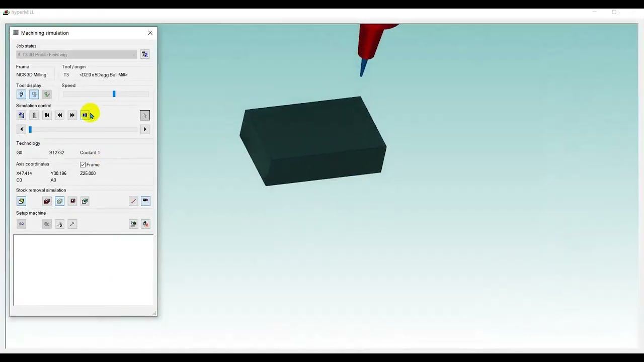Click the dark red stock model icon
Viewport: 644px width, 362px height.
tap(47, 201)
